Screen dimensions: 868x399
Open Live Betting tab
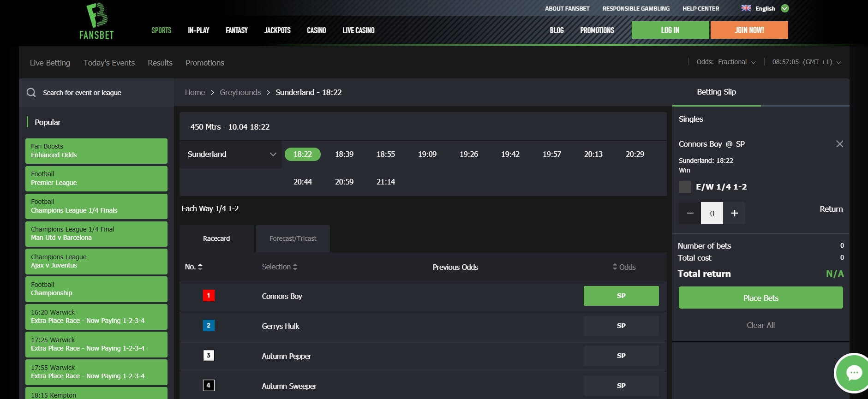click(50, 63)
